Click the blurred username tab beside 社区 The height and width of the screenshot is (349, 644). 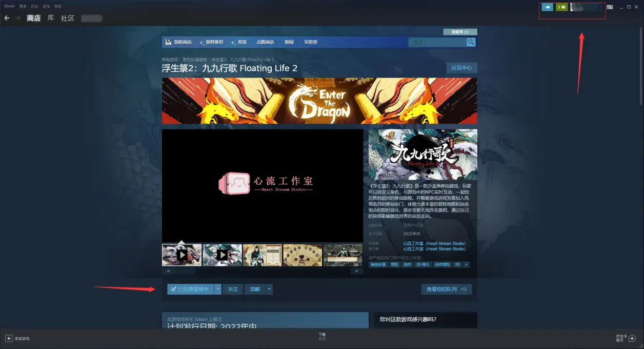(x=92, y=18)
